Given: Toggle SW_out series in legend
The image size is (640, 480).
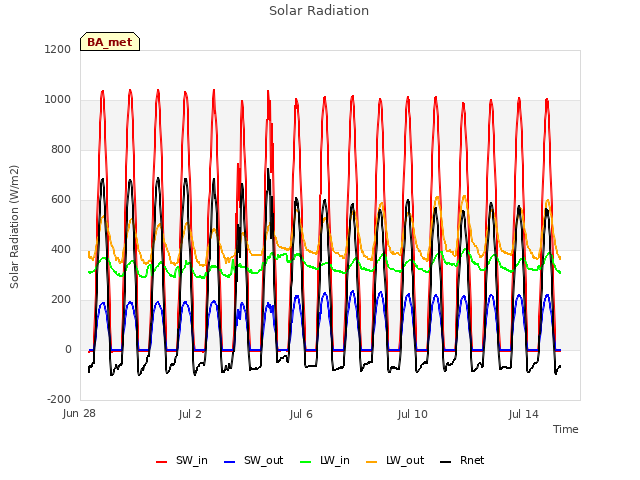Looking at the screenshot, I should (253, 460).
